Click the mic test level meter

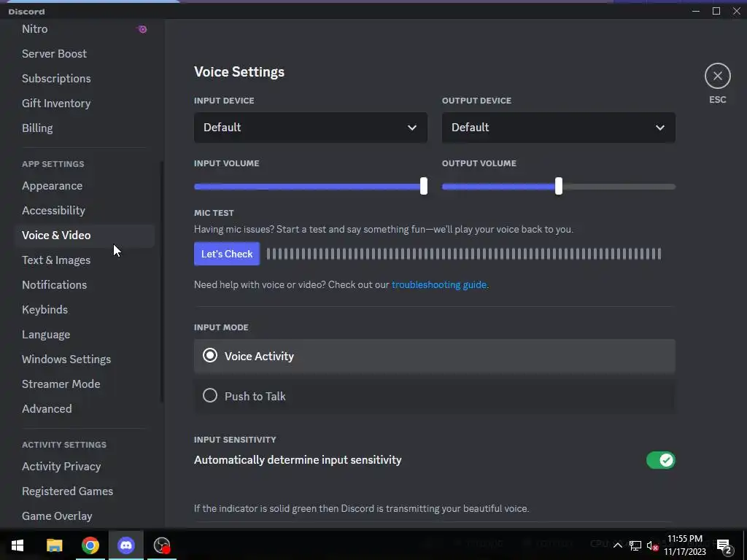(x=463, y=254)
